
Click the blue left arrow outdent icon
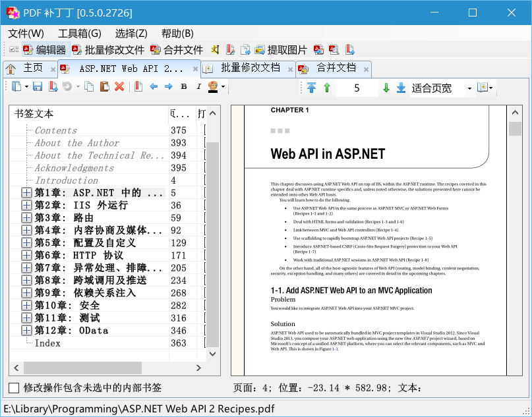point(154,87)
